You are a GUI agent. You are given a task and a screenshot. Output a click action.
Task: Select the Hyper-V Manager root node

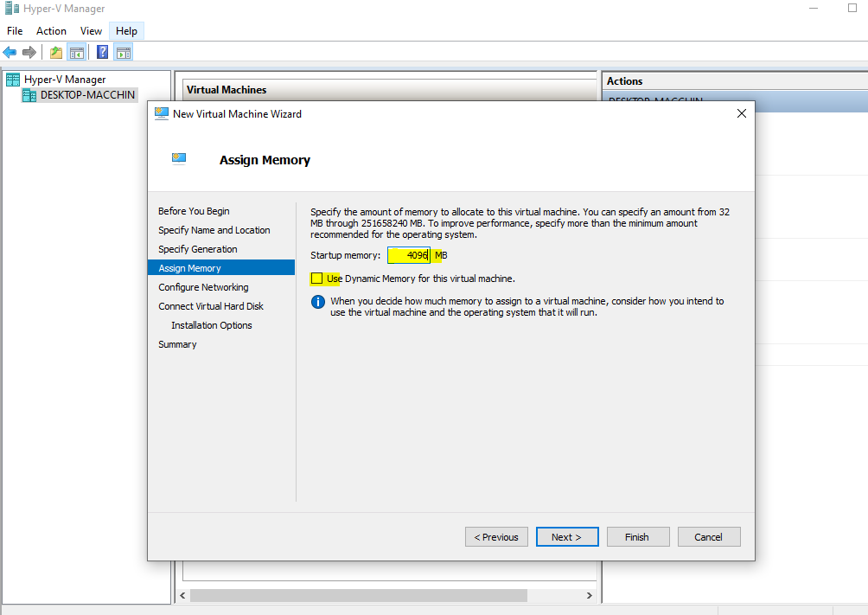pyautogui.click(x=64, y=80)
